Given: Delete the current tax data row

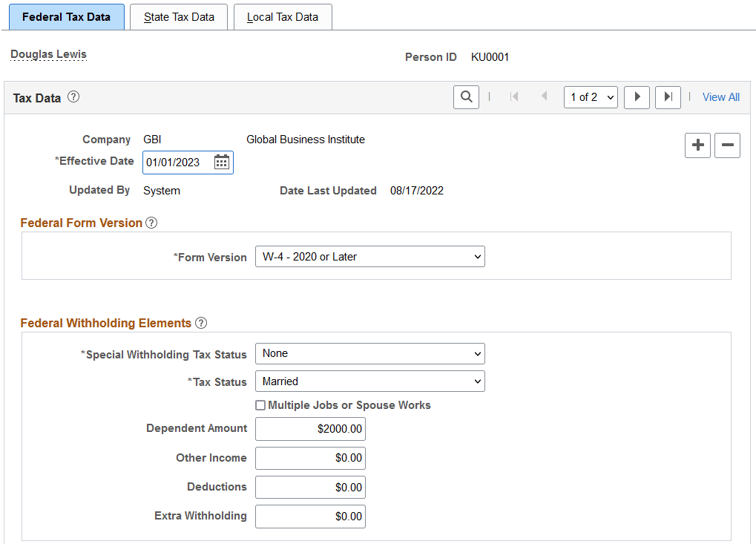Looking at the screenshot, I should 726,145.
